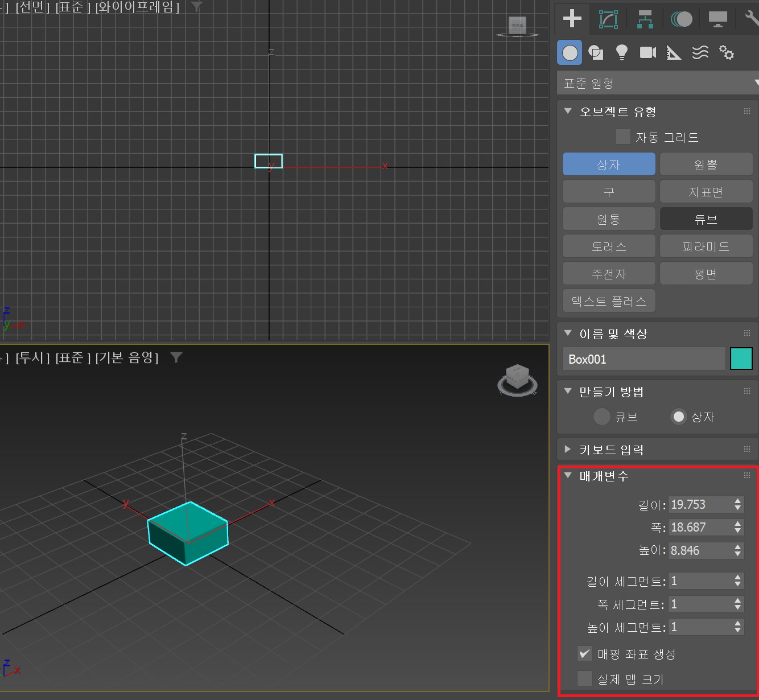
Task: Click the filter funnel in perspective viewport
Action: 176,357
